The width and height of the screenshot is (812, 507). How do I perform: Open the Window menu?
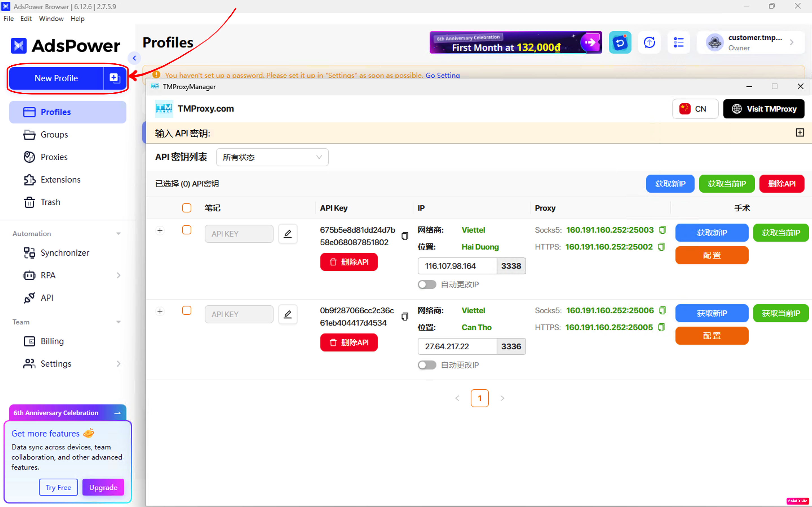click(x=51, y=19)
